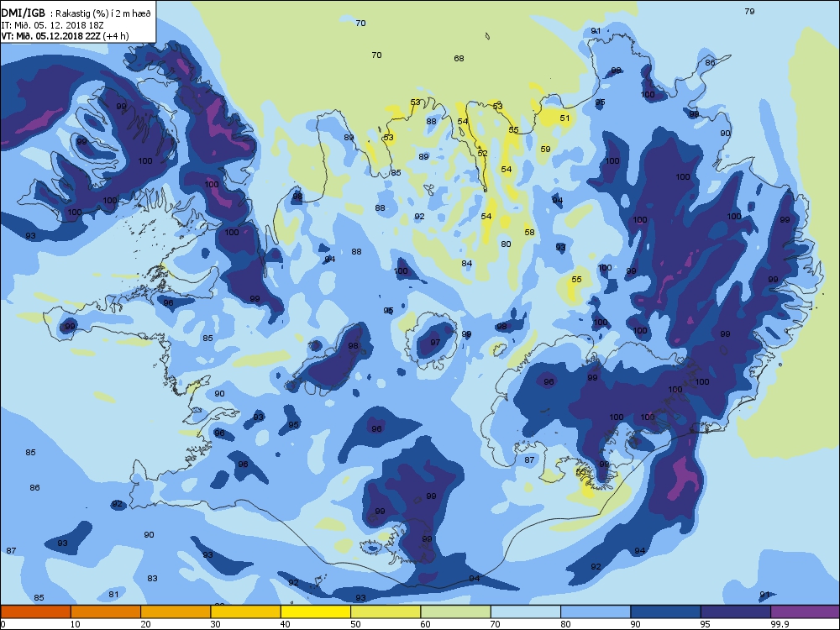This screenshot has width=840, height=630.
Task: Pick the very light blue 70–80 legend swatch
Action: click(526, 612)
